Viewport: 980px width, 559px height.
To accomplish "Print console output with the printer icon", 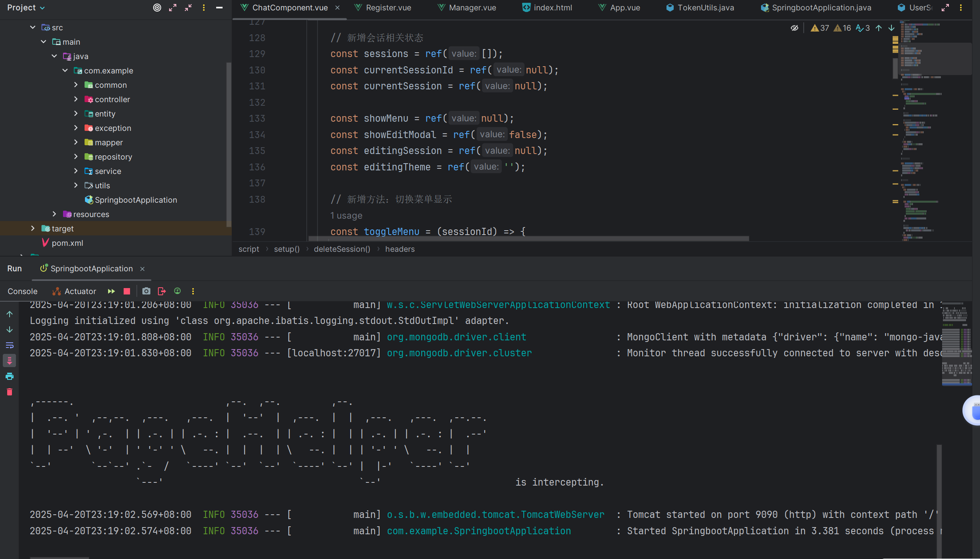I will [x=10, y=376].
